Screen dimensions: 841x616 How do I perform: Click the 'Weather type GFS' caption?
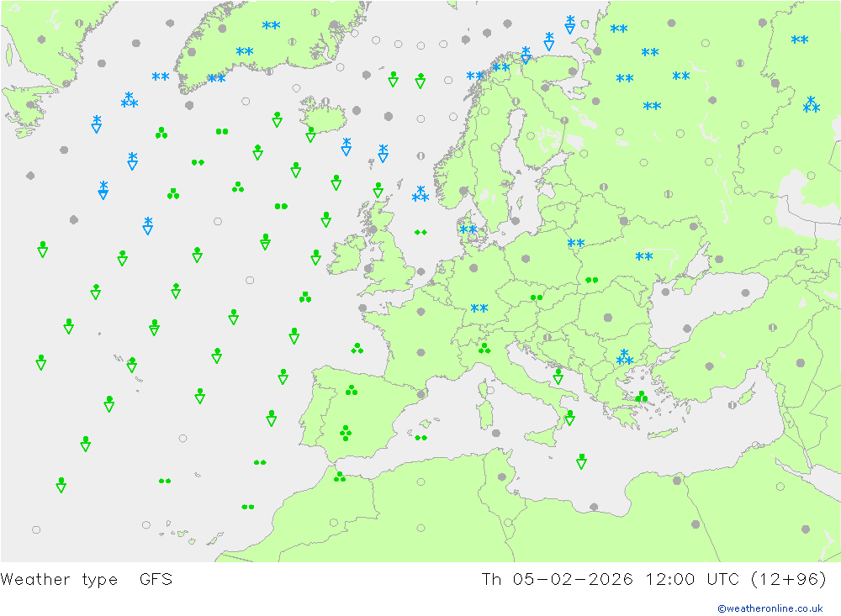pos(87,580)
